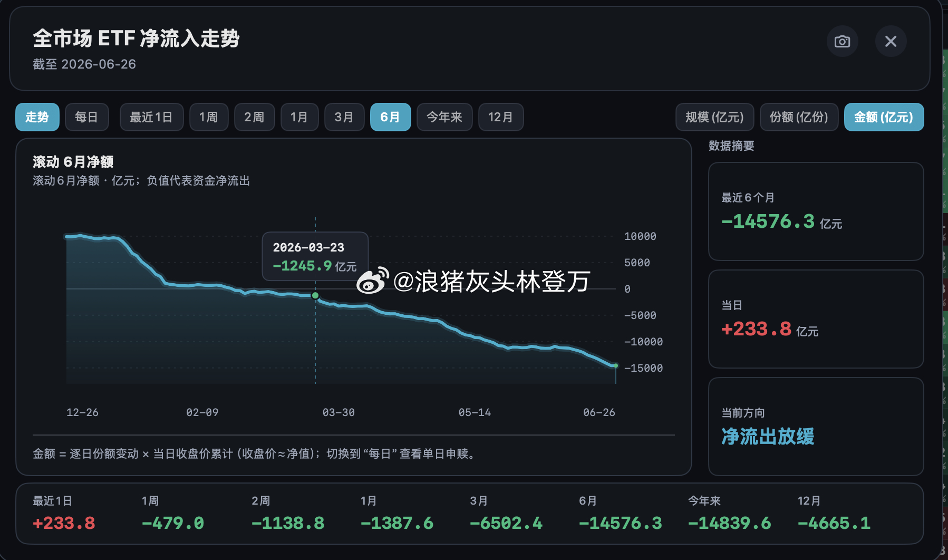Click the 滚动 6月净额 chart title

73,161
